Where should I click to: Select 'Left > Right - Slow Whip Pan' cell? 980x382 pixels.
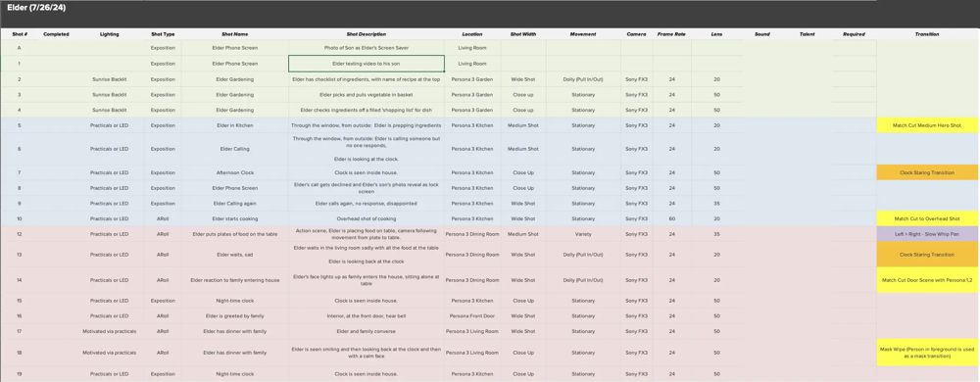click(927, 235)
